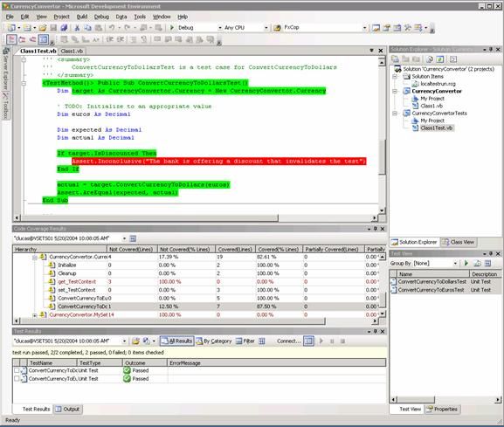Sort by the Outcome column header
504x427 pixels.
point(145,362)
